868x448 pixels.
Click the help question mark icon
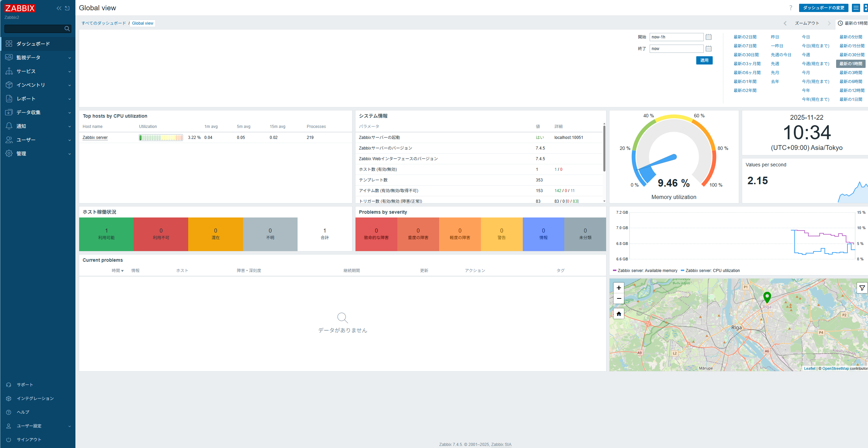pyautogui.click(x=791, y=8)
